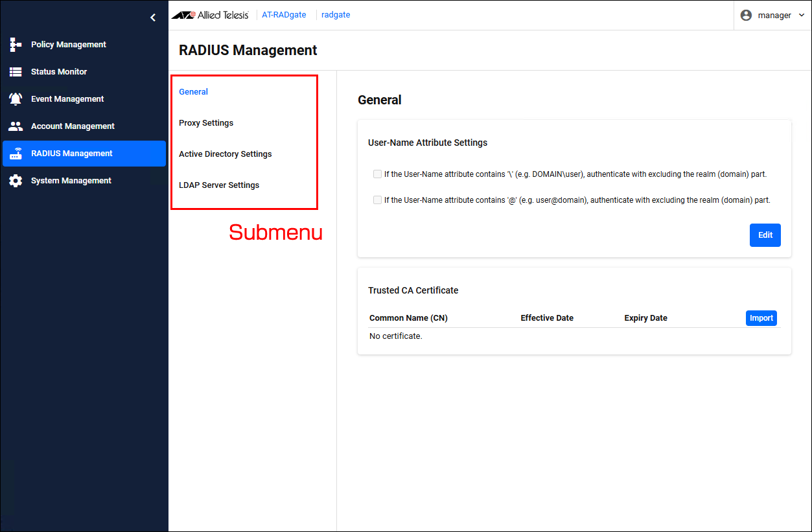Image resolution: width=812 pixels, height=532 pixels.
Task: Click the Status Monitor list icon
Action: tap(16, 72)
